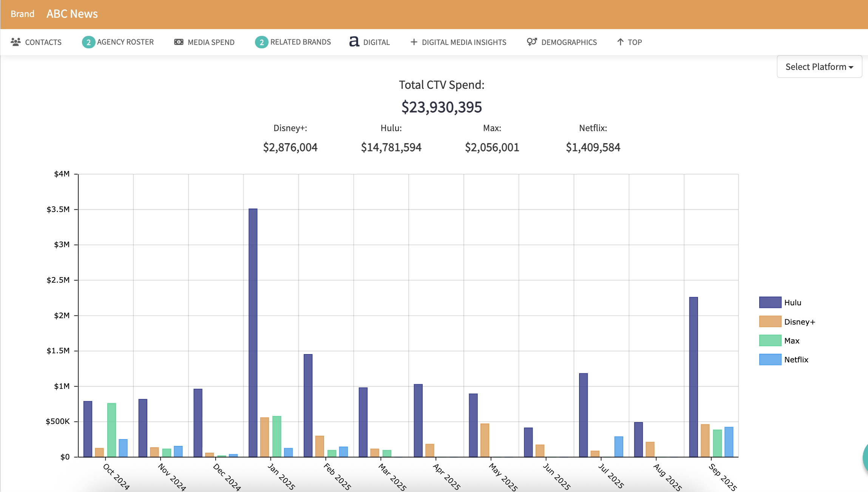
Task: Click the Digital 'a' logo icon
Action: pyautogui.click(x=354, y=42)
